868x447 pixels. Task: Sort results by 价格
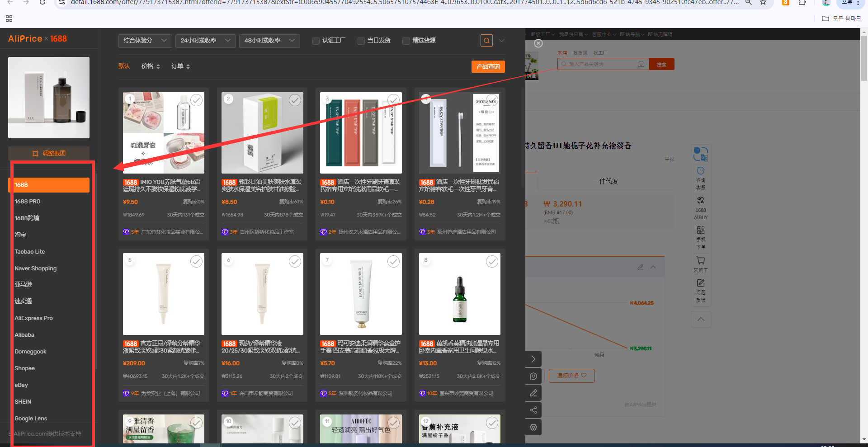click(x=151, y=66)
